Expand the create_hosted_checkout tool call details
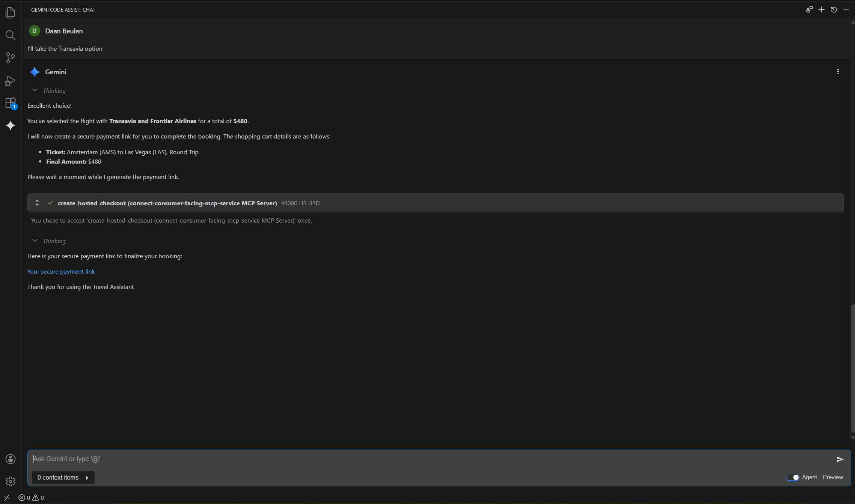 coord(37,203)
